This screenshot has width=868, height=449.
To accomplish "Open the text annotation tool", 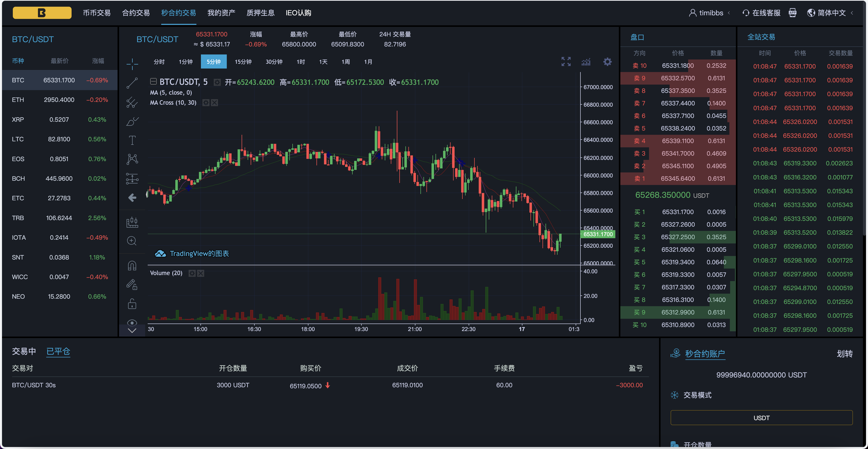I will point(132,140).
